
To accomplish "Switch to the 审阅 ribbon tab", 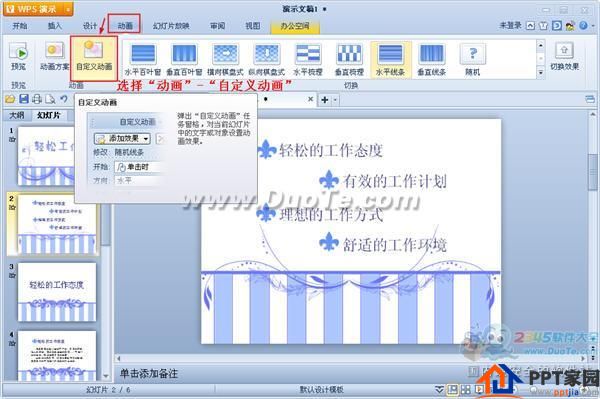I will (217, 26).
